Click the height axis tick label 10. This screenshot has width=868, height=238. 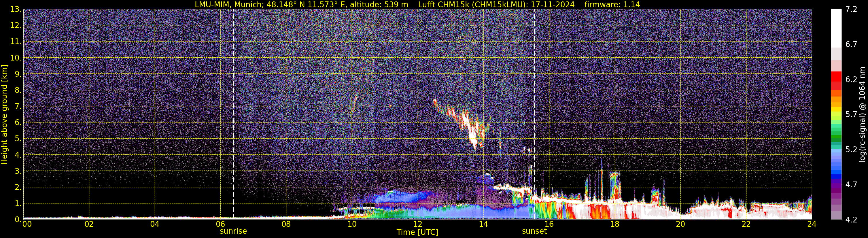(x=16, y=58)
